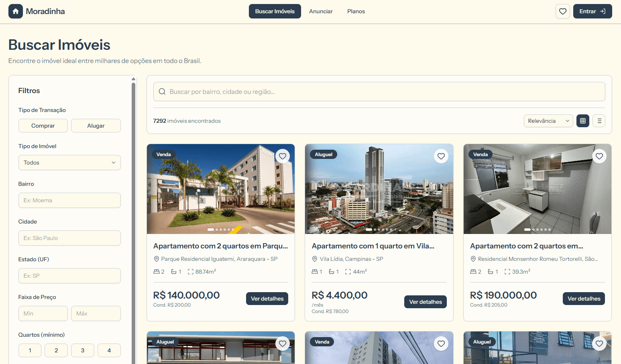Set minimum bedrooms to 1

coord(30,350)
